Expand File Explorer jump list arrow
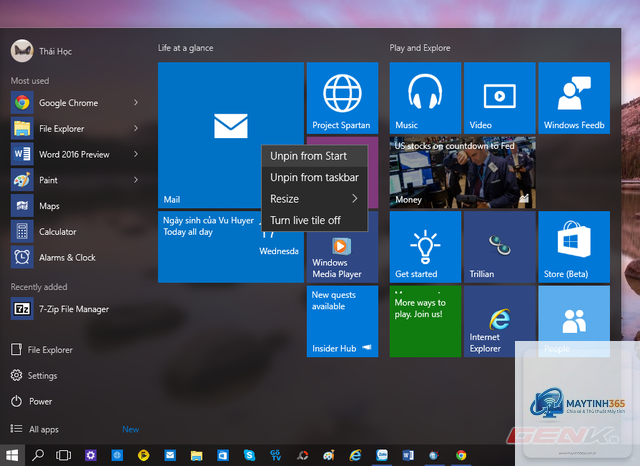This screenshot has width=640, height=466. [136, 128]
